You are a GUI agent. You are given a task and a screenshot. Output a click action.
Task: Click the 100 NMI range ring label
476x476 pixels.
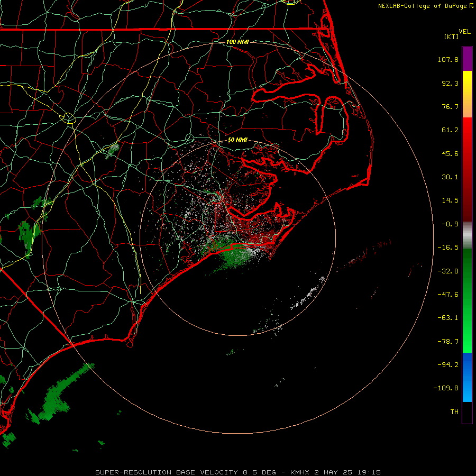point(237,42)
